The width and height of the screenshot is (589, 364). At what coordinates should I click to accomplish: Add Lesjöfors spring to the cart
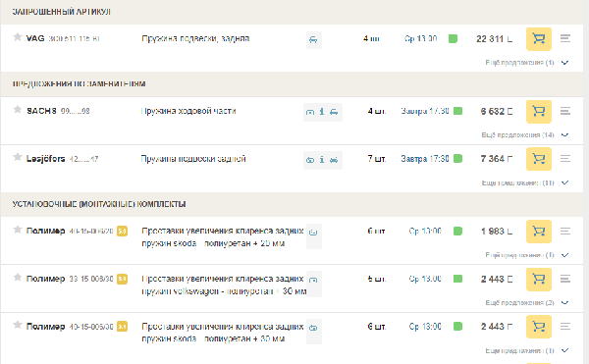click(539, 159)
